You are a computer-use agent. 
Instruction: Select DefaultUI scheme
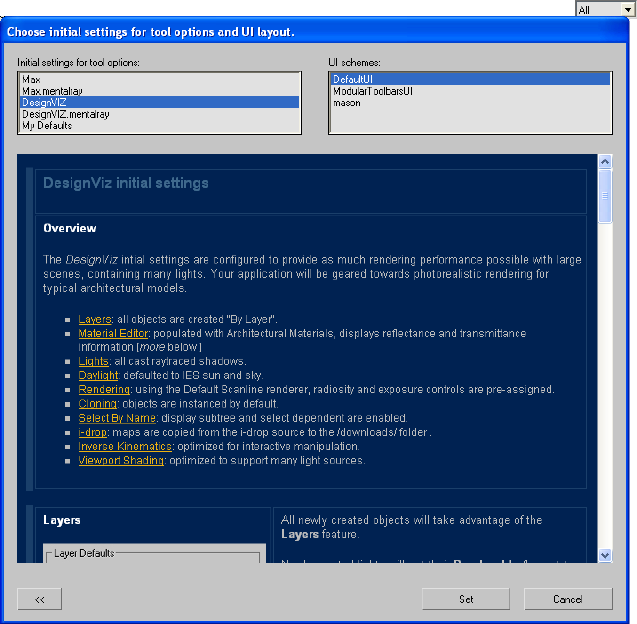tap(470, 79)
